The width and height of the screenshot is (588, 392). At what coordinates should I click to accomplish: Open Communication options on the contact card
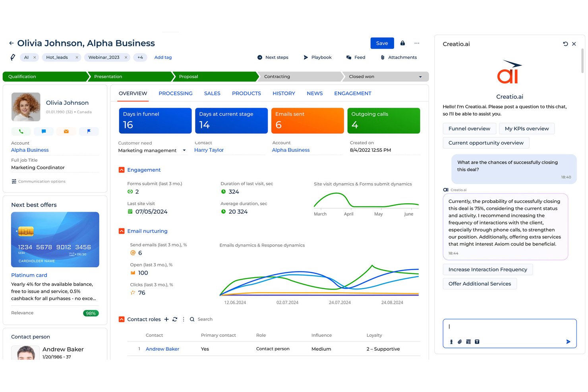[39, 182]
